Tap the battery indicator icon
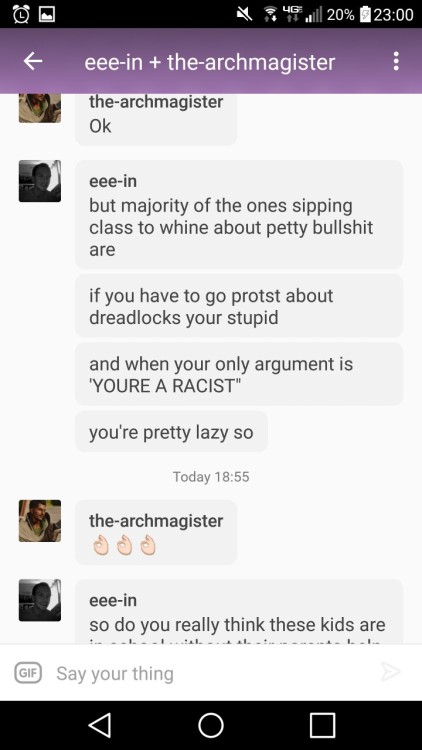422x750 pixels. coord(364,14)
